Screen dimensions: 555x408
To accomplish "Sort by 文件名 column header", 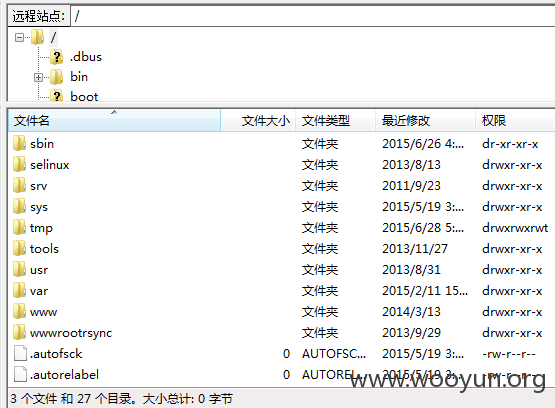I will point(114,121).
